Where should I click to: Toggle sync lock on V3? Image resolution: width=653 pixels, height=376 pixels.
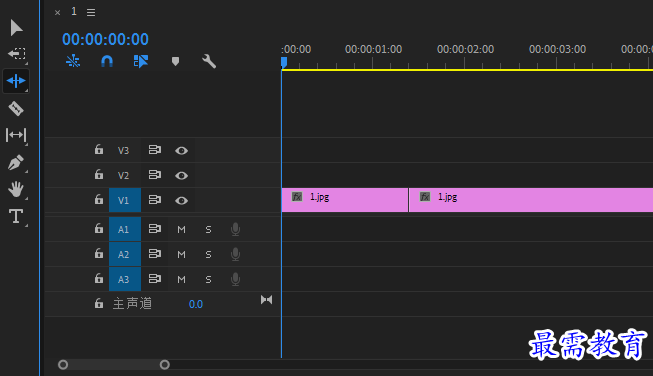[x=155, y=150]
